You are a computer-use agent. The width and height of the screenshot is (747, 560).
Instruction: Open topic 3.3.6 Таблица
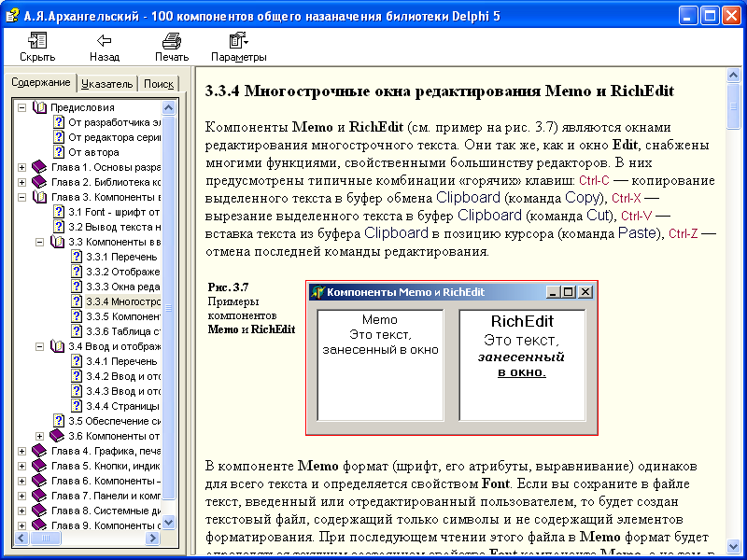[x=123, y=331]
